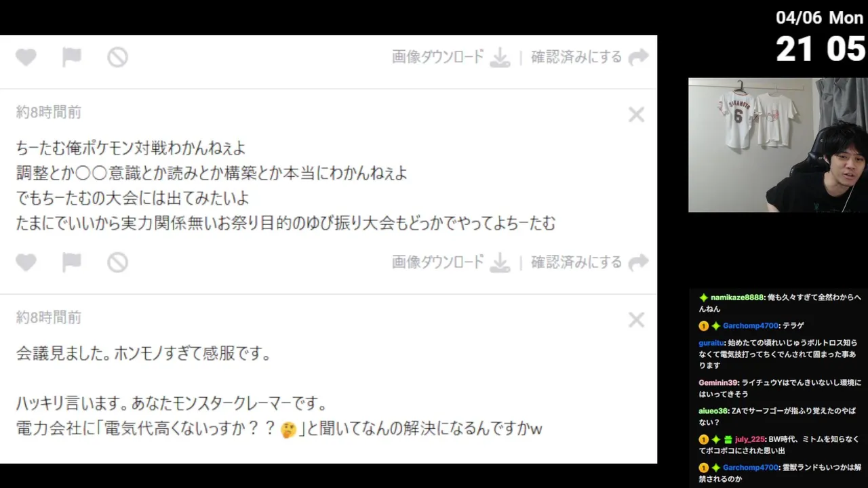Flag the ちーたむ Pokemon battle message

tap(72, 262)
